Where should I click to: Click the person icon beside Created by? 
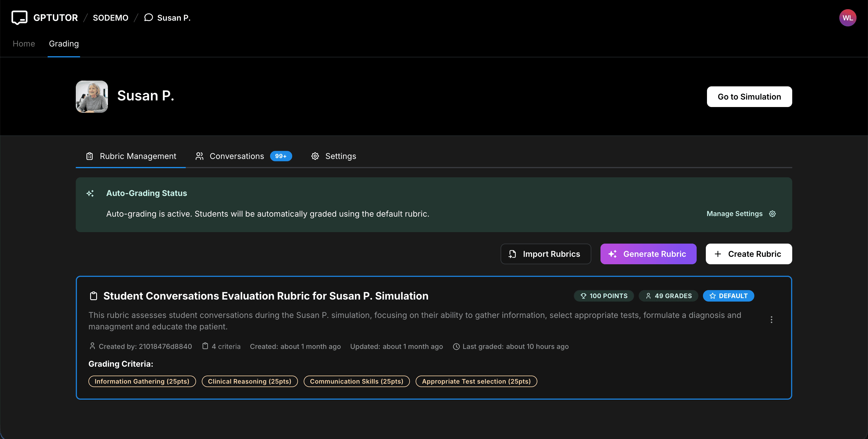coord(92,346)
